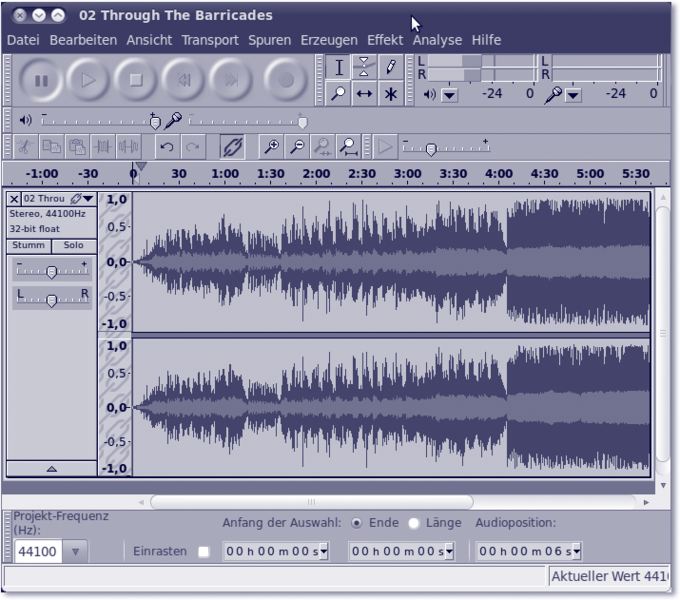The image size is (680, 600).
Task: Select the Draw pencil tool
Action: (390, 68)
